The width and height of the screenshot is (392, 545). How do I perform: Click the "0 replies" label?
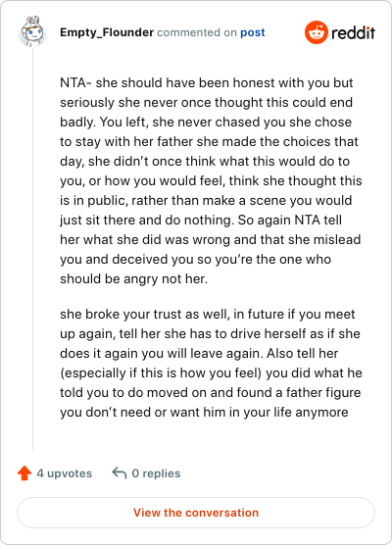(156, 473)
